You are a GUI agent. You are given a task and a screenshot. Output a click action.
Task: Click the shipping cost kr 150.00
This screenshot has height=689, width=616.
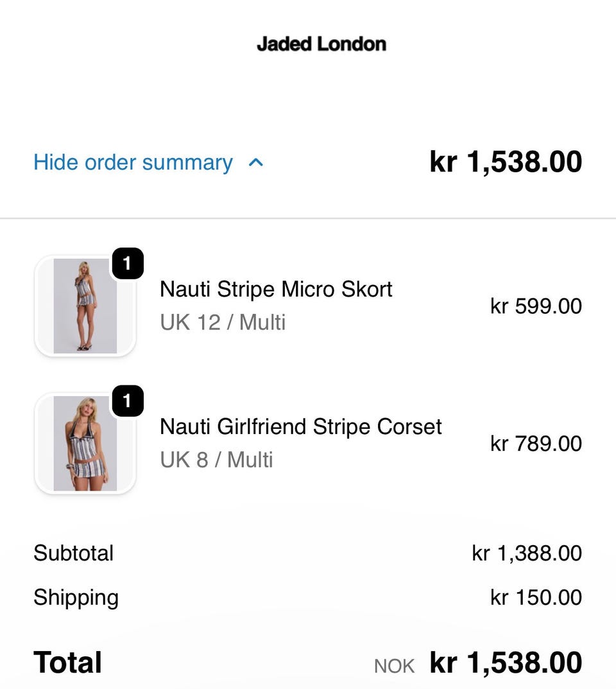(536, 597)
